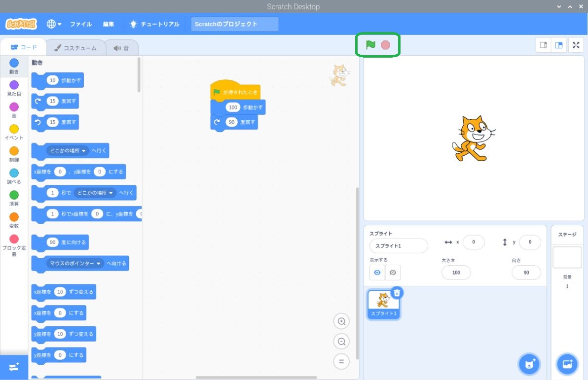This screenshot has height=380, width=588.
Task: Click the 向き direction field 90
Action: click(526, 273)
